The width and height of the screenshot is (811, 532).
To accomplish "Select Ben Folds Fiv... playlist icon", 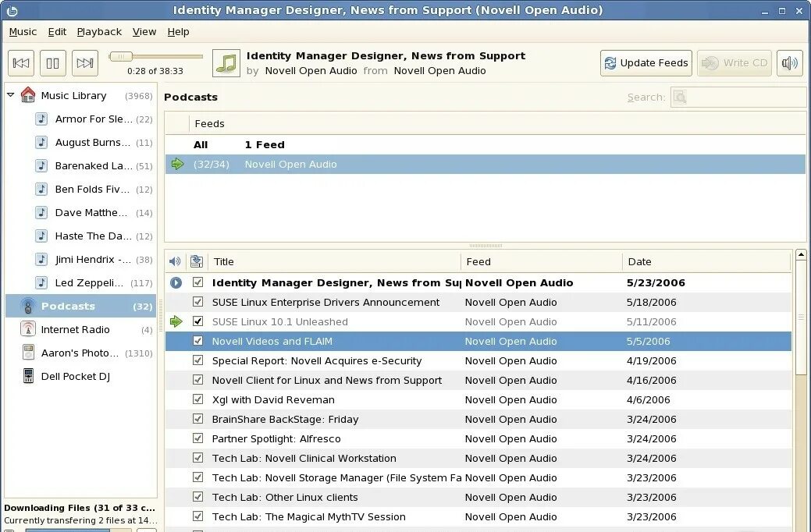I will pos(41,189).
